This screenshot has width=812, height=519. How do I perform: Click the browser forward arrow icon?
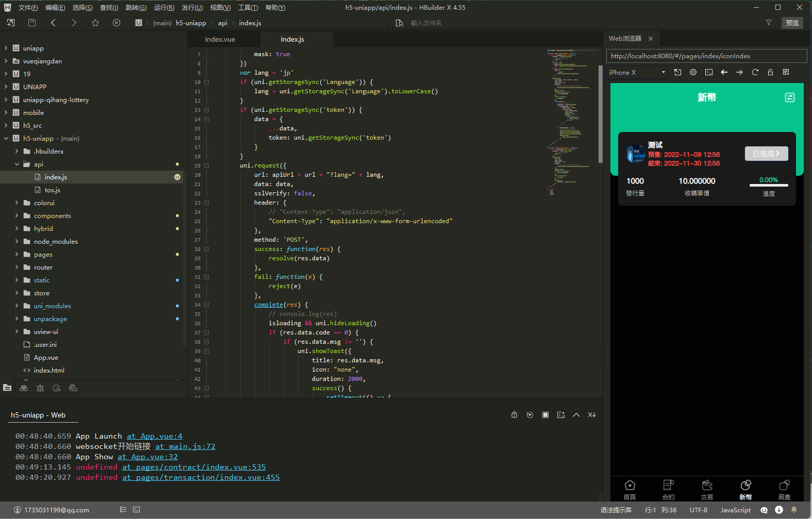click(x=740, y=72)
